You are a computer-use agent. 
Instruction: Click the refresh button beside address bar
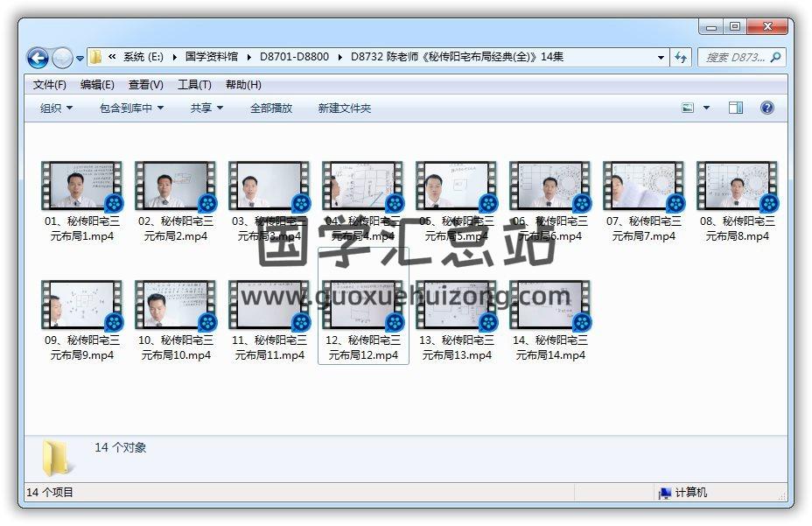pos(682,58)
